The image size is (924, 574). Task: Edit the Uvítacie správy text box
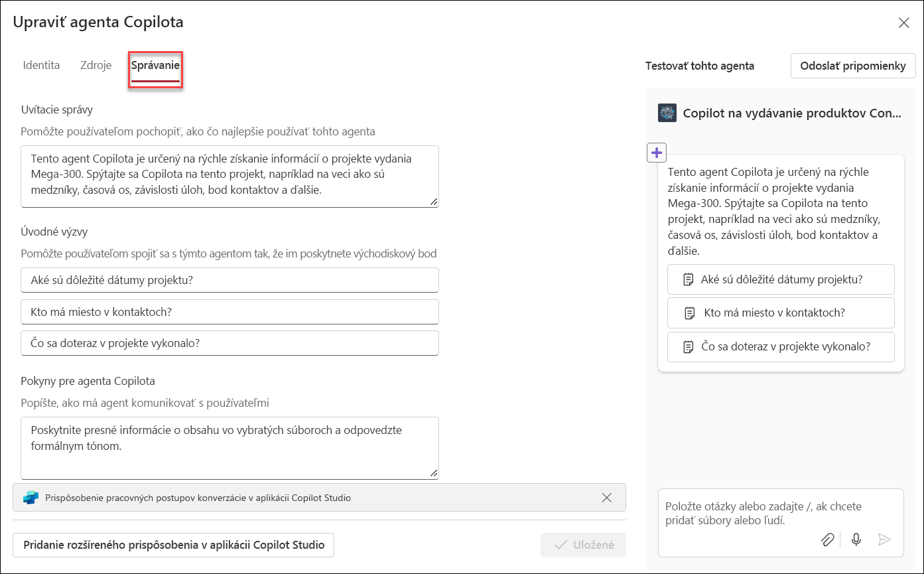(230, 177)
